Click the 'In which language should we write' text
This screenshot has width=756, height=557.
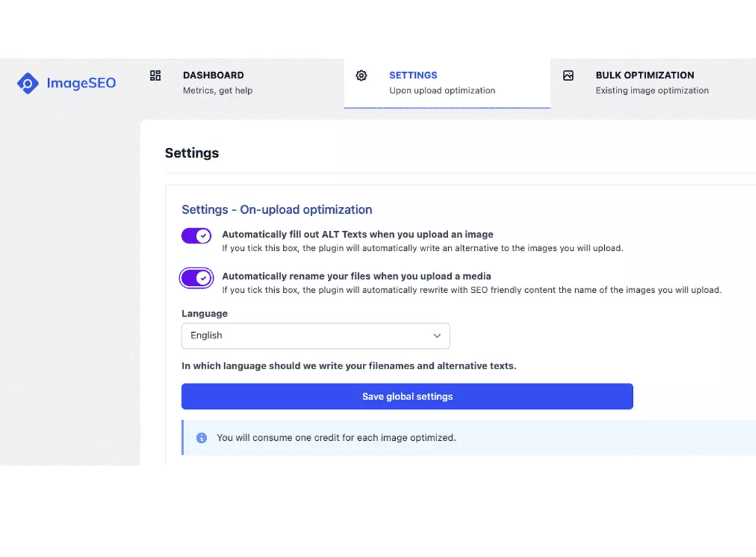[349, 366]
